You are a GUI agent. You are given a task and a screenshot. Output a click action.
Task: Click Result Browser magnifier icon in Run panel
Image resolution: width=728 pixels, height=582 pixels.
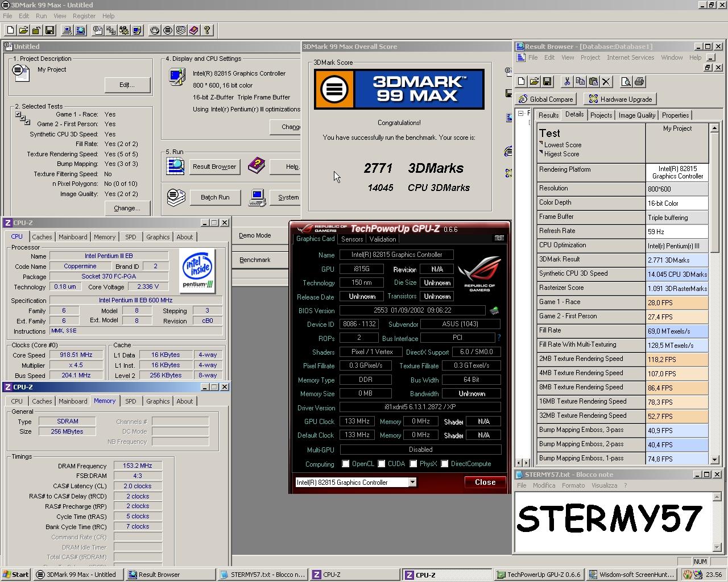(x=175, y=166)
